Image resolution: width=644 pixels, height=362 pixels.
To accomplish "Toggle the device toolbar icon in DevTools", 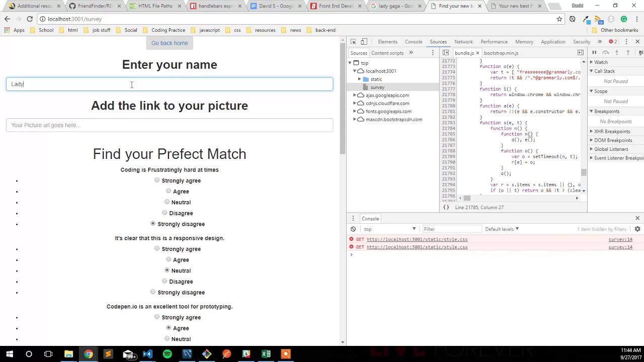I will click(x=364, y=42).
